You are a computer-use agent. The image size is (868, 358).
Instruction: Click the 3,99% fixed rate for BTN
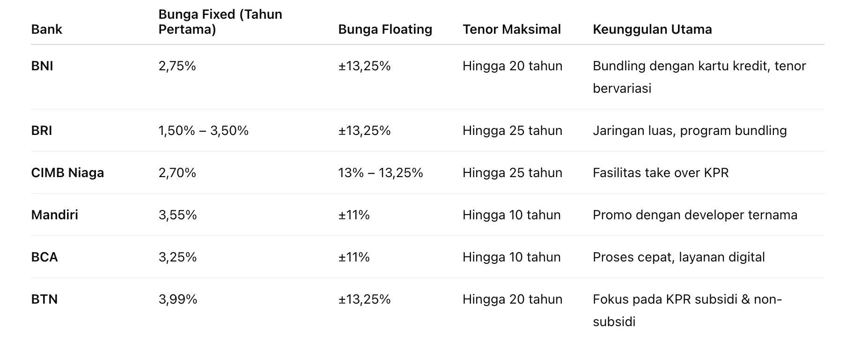pyautogui.click(x=177, y=299)
